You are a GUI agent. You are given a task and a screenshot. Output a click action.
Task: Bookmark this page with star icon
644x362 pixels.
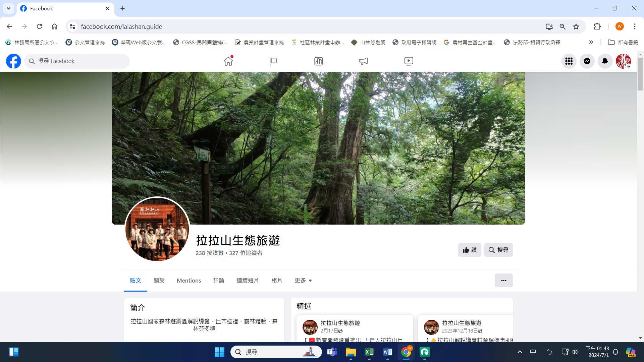point(576,26)
